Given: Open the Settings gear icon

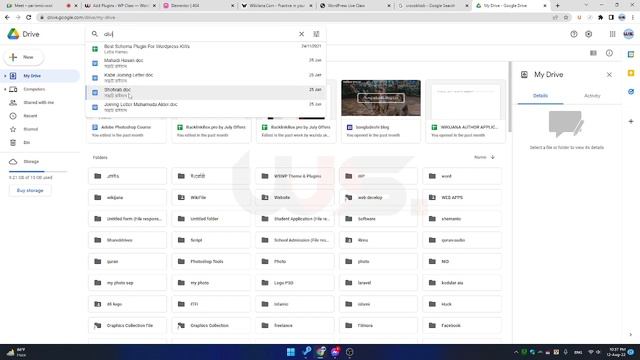Looking at the screenshot, I should [589, 34].
